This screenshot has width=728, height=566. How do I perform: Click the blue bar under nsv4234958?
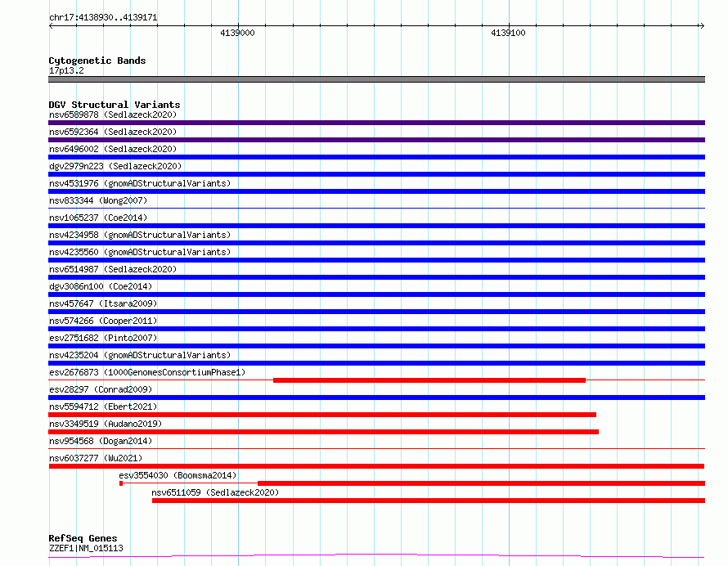tap(376, 243)
